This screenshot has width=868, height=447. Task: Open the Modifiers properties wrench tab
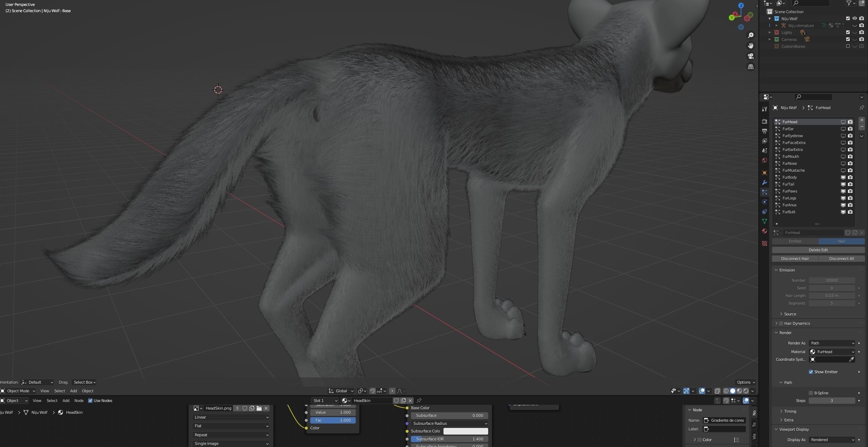tap(765, 182)
